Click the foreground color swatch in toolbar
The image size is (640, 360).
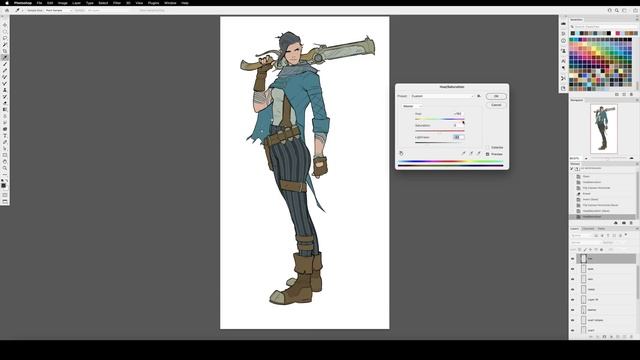[4, 186]
